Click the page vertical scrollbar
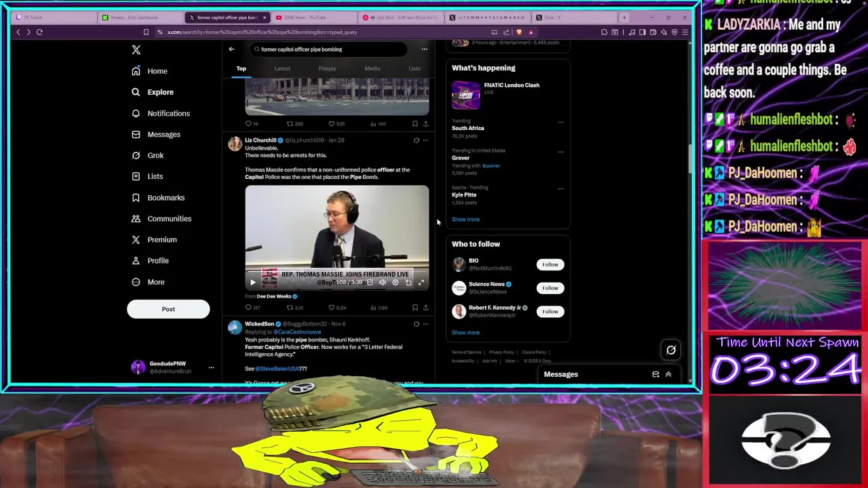This screenshot has width=868, height=488. [691, 159]
